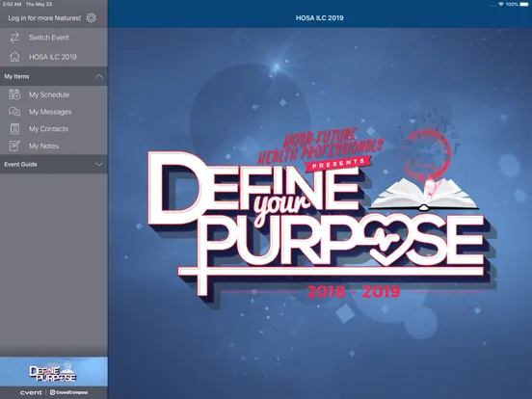Click the Define Your Purpose main splash image
Image resolution: width=532 pixels, height=399 pixels.
coord(320,213)
